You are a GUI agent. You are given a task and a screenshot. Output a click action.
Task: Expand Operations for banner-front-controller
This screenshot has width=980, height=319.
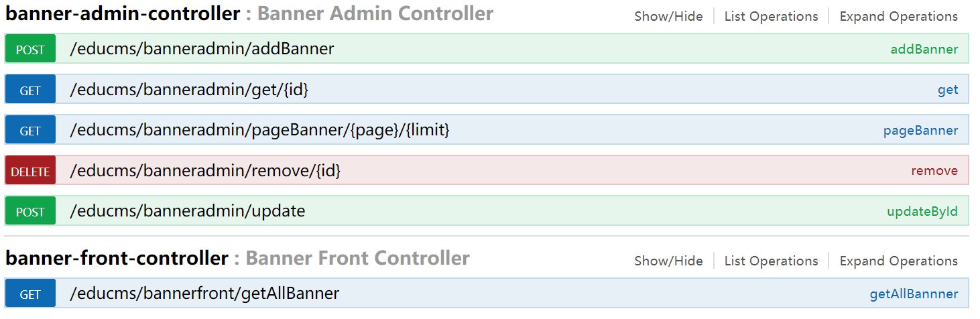click(898, 261)
